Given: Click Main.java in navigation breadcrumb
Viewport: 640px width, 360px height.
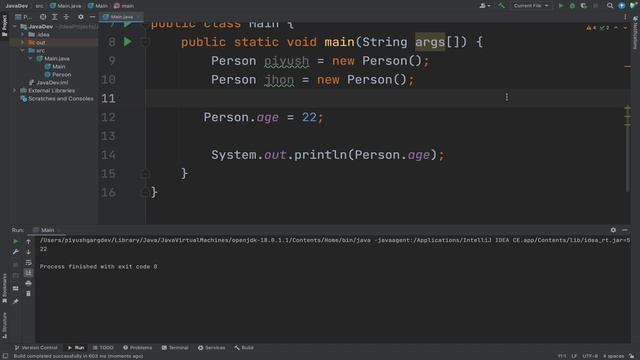Looking at the screenshot, I should [x=65, y=6].
